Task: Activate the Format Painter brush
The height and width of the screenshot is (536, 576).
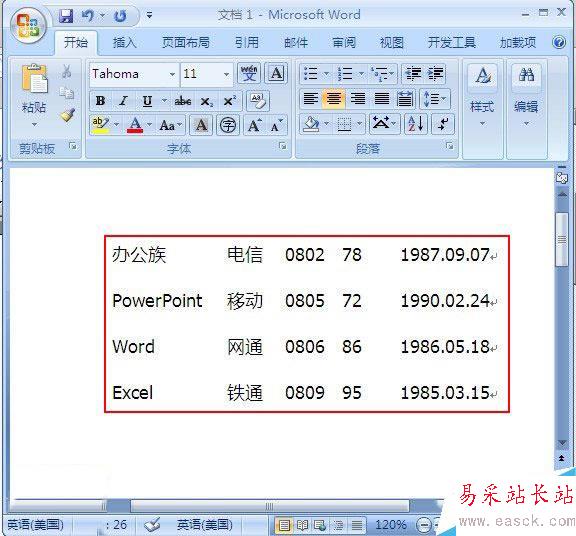Action: point(68,115)
